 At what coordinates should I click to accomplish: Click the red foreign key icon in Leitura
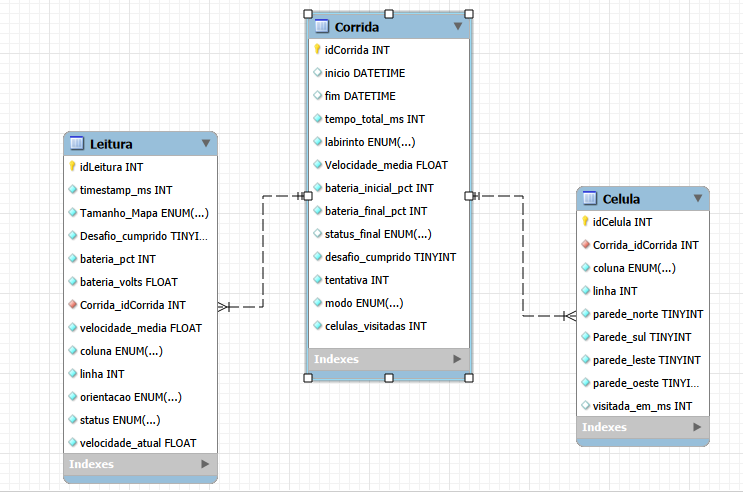(x=72, y=304)
